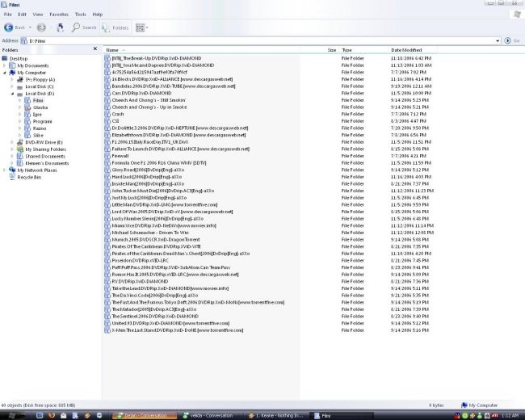Click the ATI tray icon

pos(494,416)
